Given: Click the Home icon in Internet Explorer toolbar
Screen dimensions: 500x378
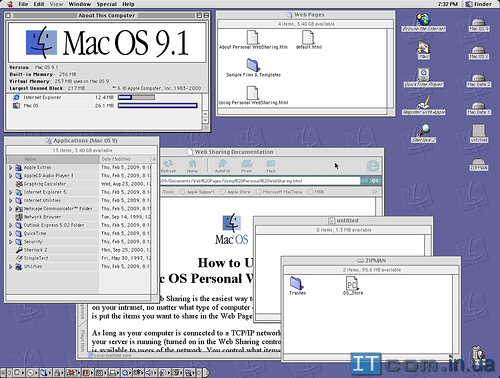Looking at the screenshot, I should tap(192, 166).
